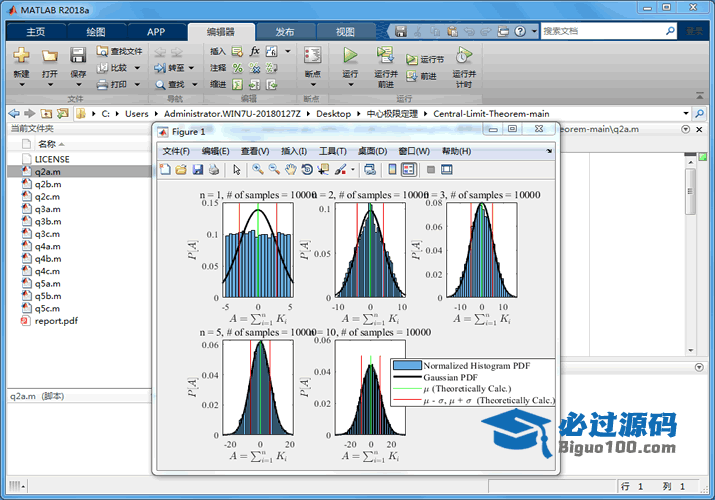The height and width of the screenshot is (500, 715).
Task: Click the editor scrollbar down arrow
Action: pyautogui.click(x=690, y=350)
